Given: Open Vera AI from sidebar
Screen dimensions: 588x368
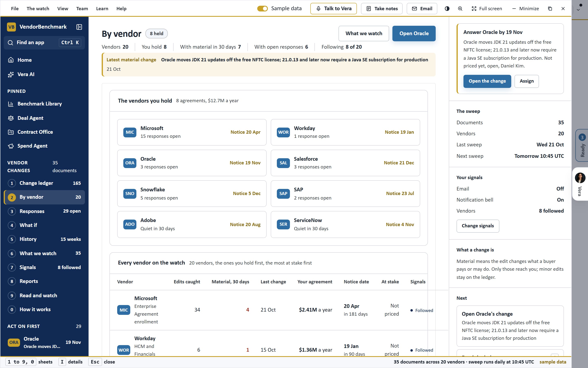Looking at the screenshot, I should point(44,74).
